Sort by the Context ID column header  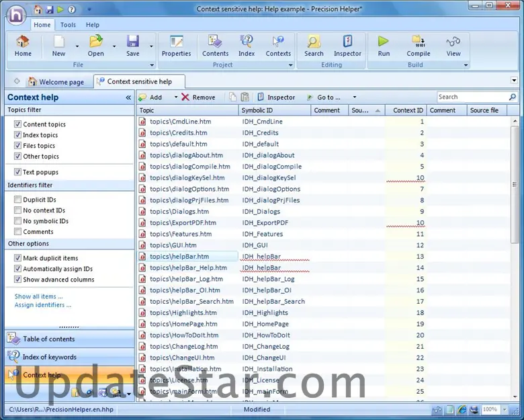[405, 110]
